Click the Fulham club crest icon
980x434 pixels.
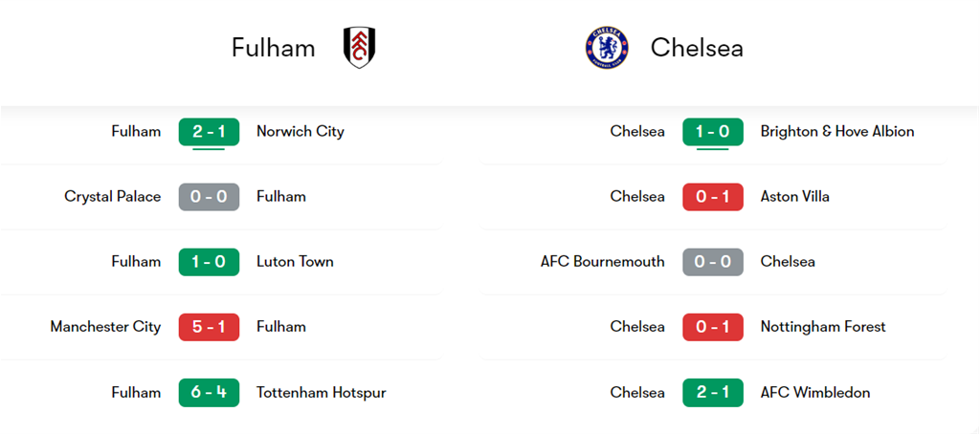pos(360,48)
